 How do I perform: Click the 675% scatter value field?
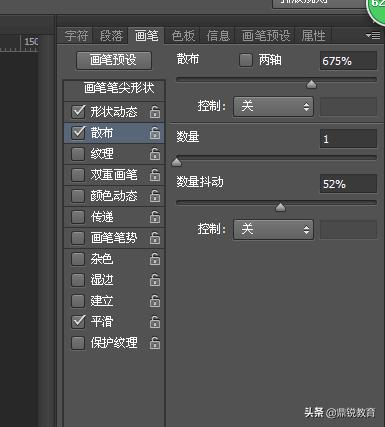click(348, 61)
